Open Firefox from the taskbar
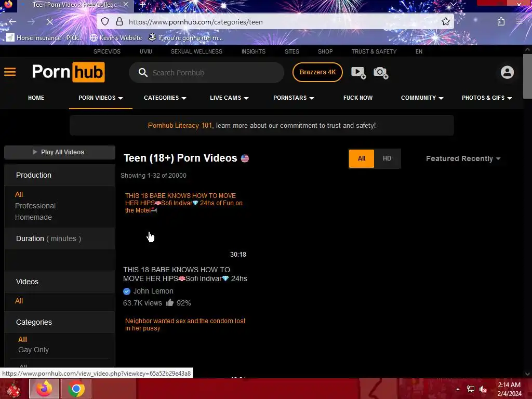 click(x=45, y=389)
